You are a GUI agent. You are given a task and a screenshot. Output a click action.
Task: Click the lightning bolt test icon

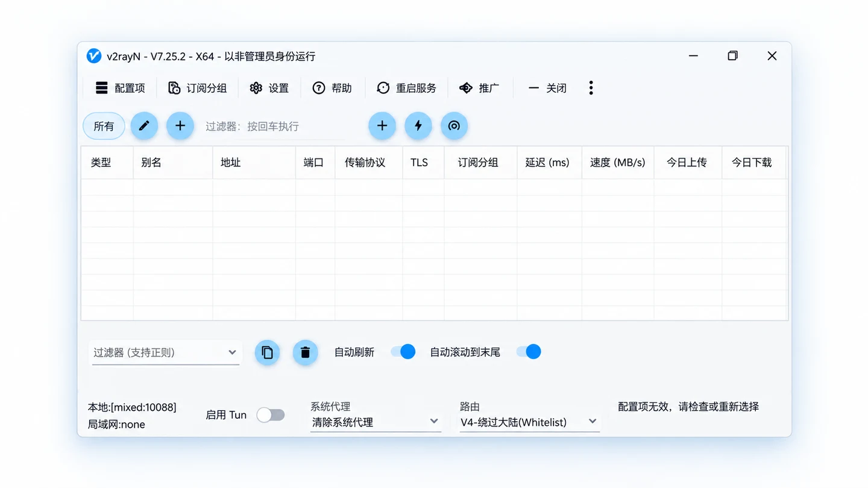(418, 126)
